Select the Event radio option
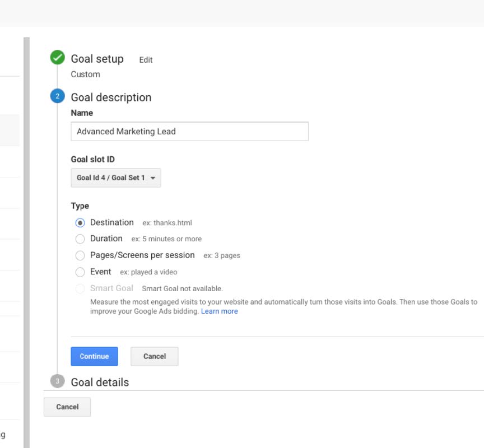The width and height of the screenshot is (484, 448). (x=80, y=272)
